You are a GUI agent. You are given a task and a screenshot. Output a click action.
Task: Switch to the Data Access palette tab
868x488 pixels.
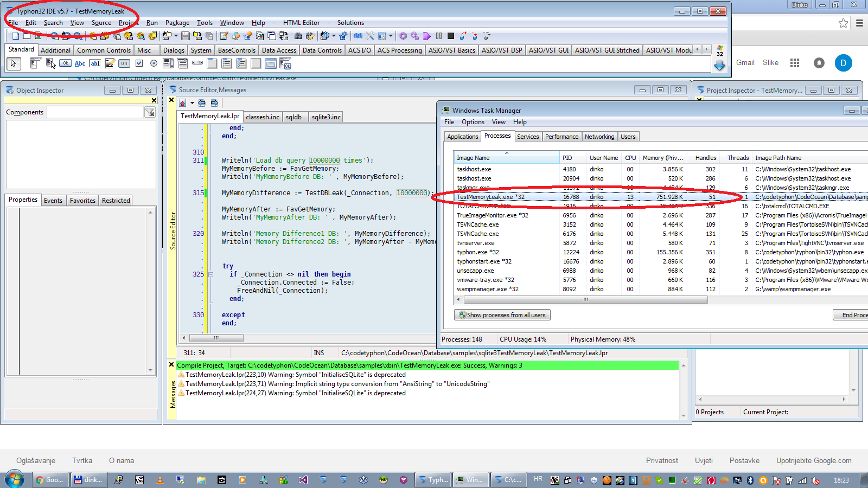point(279,50)
